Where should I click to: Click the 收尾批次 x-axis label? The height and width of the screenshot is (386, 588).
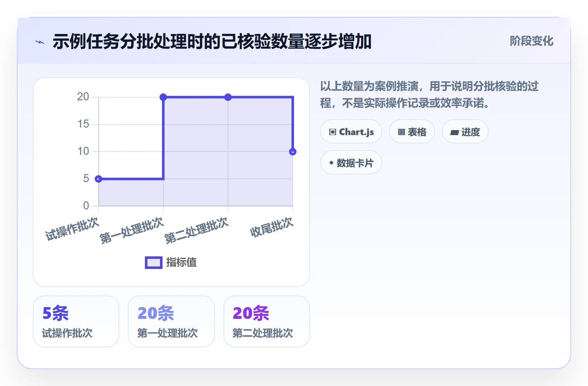271,227
